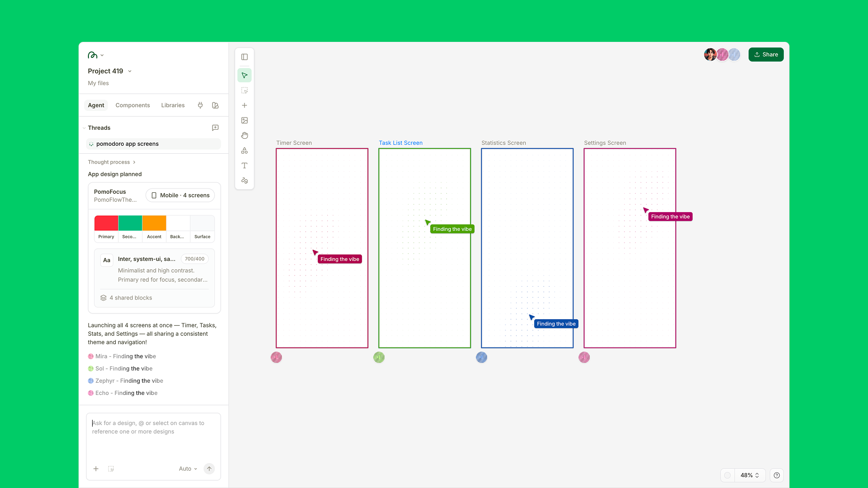Select the hand pan tool
Viewport: 868px width, 488px height.
point(245,135)
